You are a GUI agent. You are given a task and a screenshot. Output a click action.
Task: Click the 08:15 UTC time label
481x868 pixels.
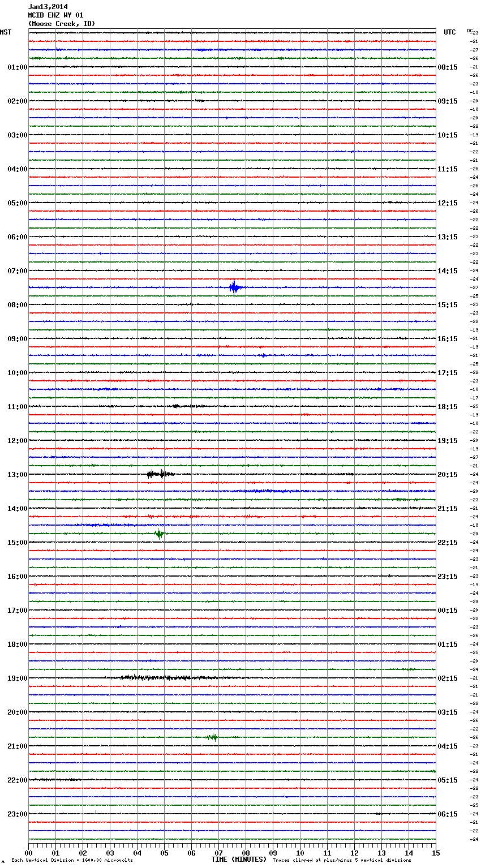click(448, 67)
